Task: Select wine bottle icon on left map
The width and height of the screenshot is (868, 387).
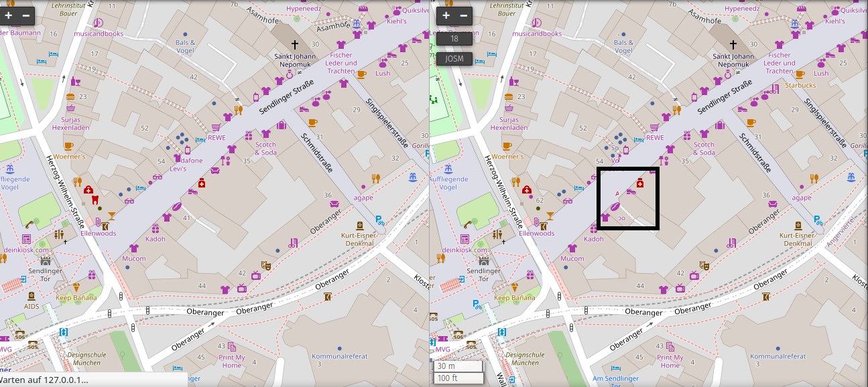Action: (x=76, y=81)
